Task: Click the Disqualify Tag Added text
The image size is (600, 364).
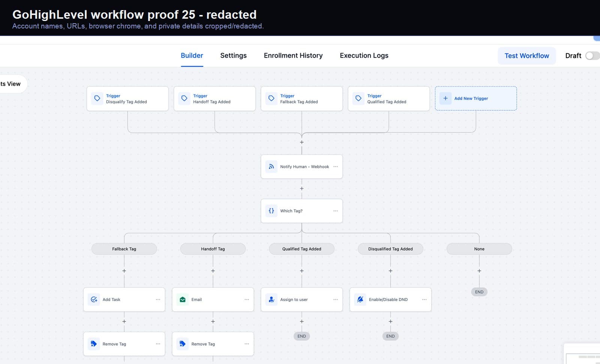Action: pyautogui.click(x=126, y=102)
